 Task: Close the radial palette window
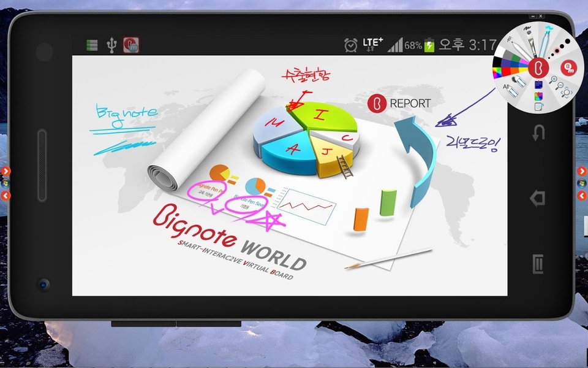click(541, 16)
